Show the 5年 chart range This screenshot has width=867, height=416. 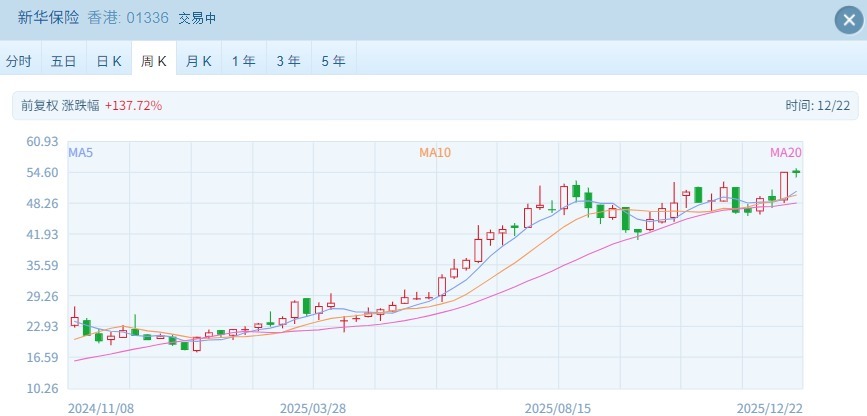333,60
